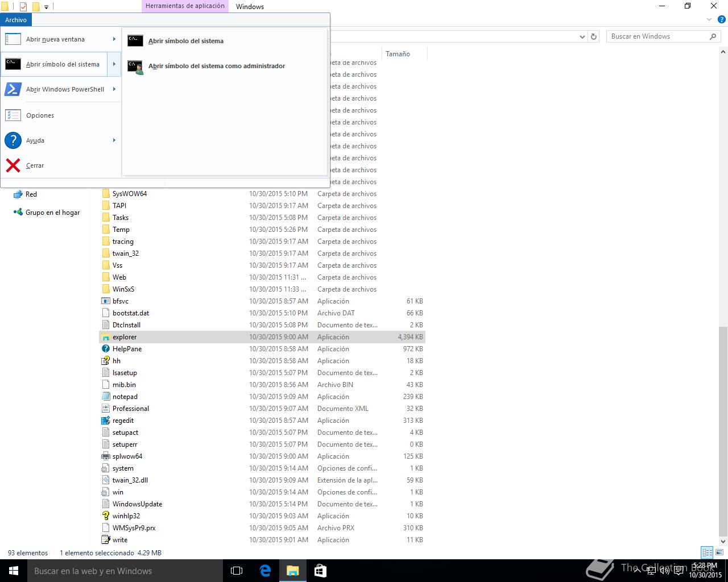Select the Temp folder name
This screenshot has width=728, height=582.
121,230
